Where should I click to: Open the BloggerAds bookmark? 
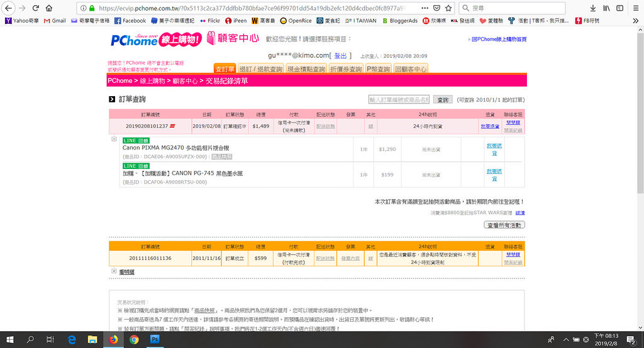(399, 21)
